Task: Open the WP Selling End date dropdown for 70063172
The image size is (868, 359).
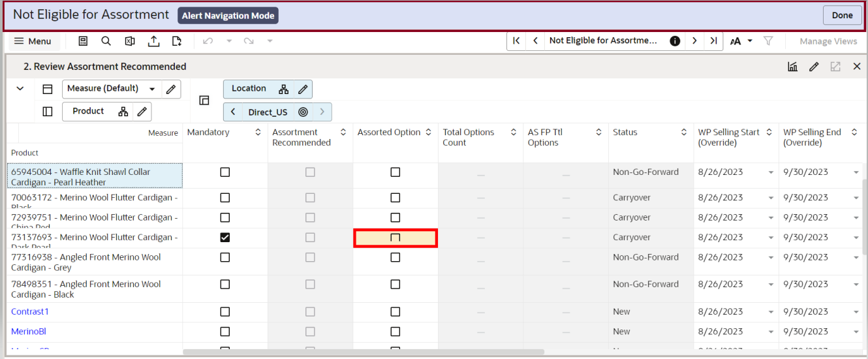Action: 856,198
